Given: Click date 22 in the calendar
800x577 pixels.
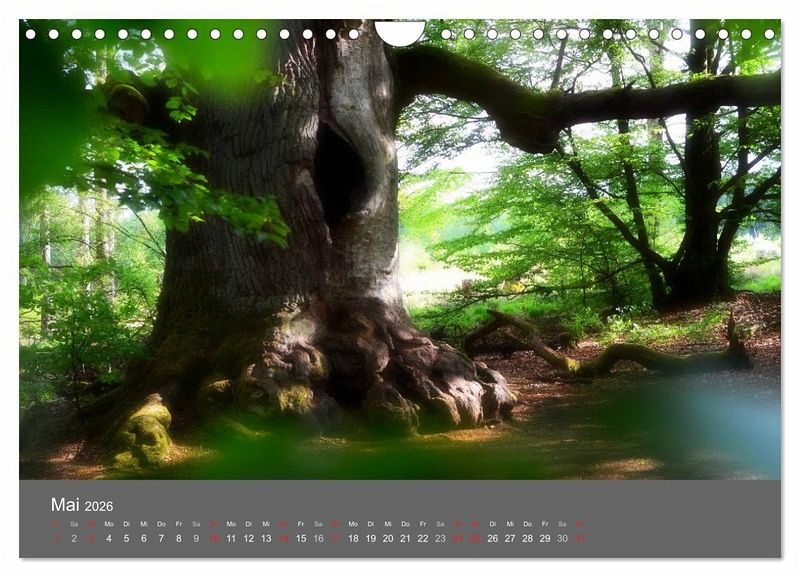Looking at the screenshot, I should [423, 538].
